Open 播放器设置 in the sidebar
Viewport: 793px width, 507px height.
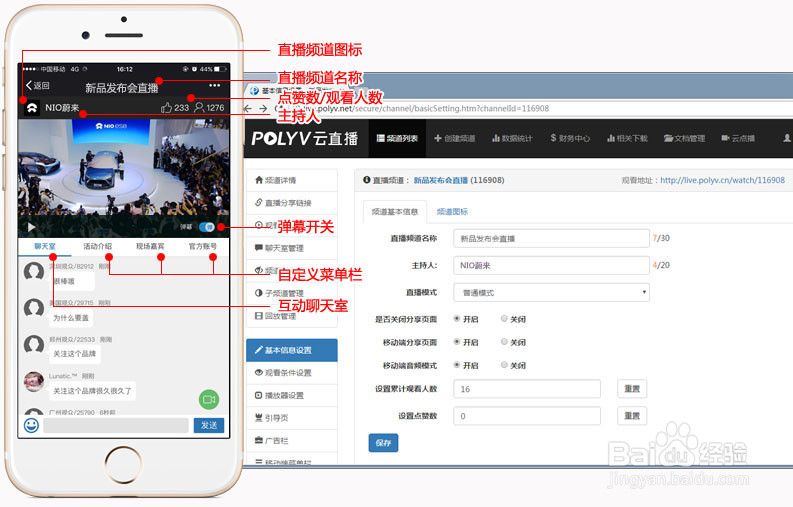pyautogui.click(x=292, y=395)
